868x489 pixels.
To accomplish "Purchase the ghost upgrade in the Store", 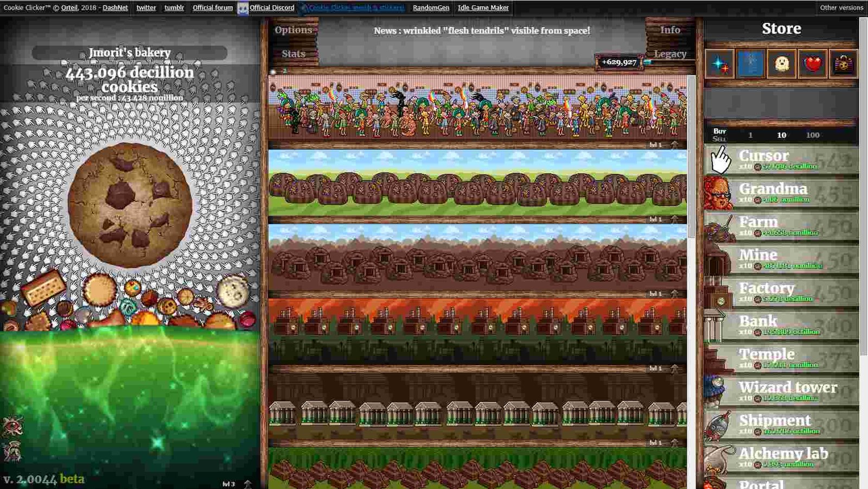I will coord(781,64).
